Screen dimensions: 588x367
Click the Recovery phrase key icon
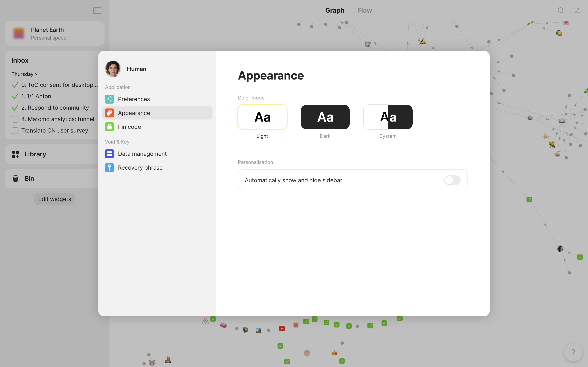point(109,167)
